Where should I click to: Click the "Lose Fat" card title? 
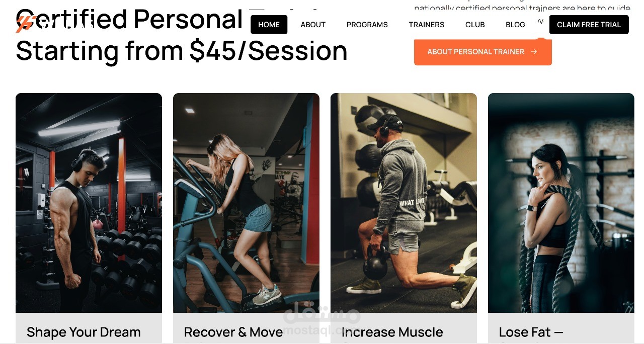tap(531, 332)
